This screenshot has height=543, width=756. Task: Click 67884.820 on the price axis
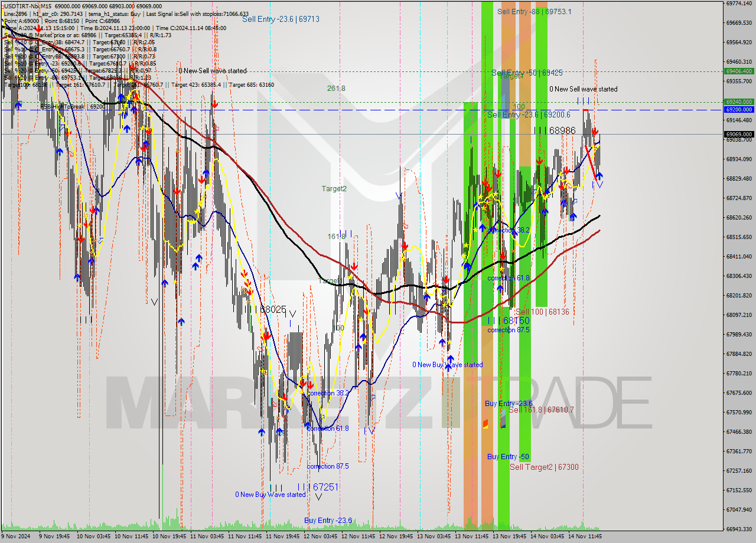[x=739, y=354]
